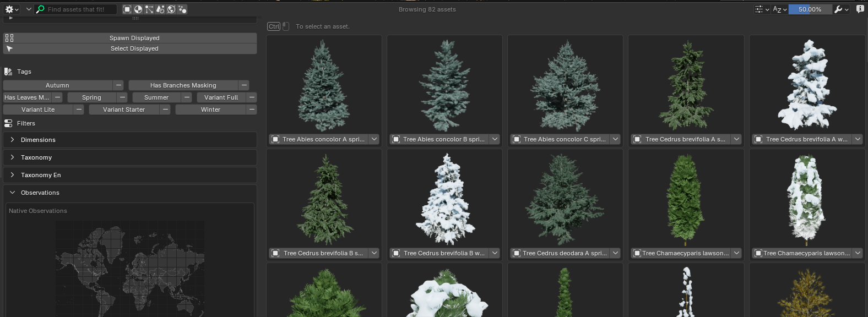Toggle the scatter particles filter icon
This screenshot has height=317, width=868.
tap(160, 9)
